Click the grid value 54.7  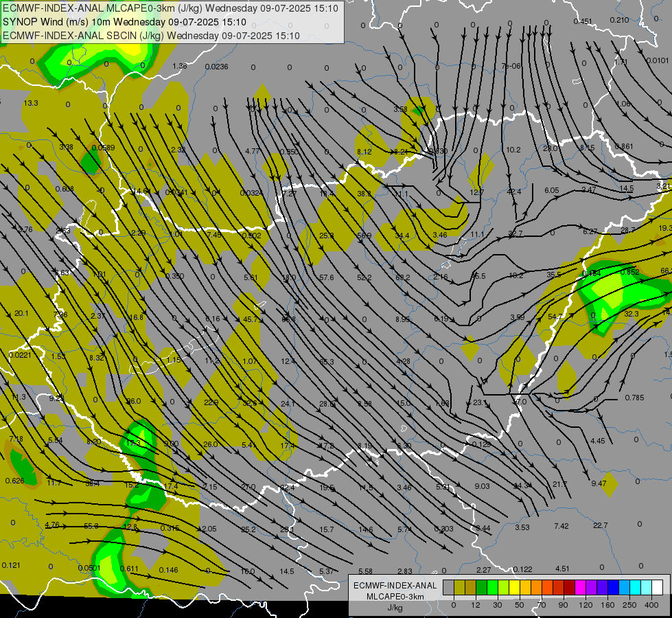pos(555,317)
